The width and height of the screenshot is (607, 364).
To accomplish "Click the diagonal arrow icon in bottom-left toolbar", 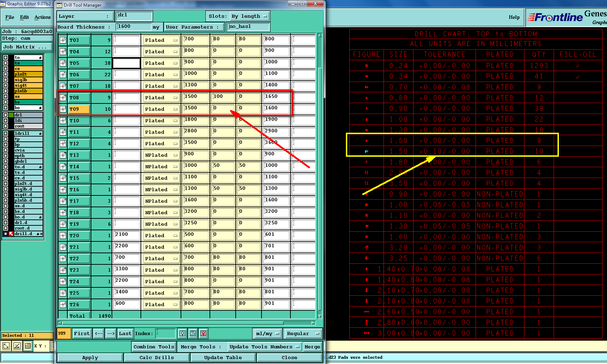I will [6, 346].
